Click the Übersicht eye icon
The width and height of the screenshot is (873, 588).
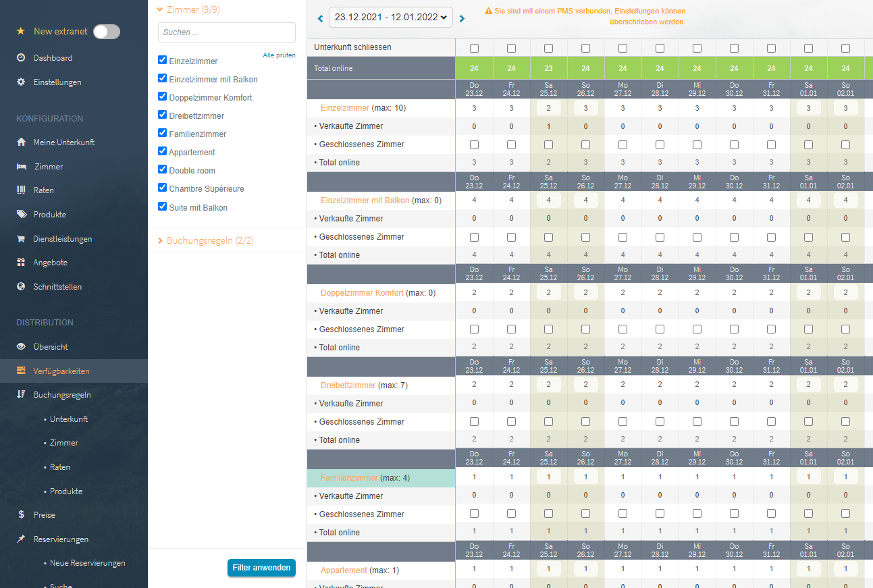click(21, 347)
